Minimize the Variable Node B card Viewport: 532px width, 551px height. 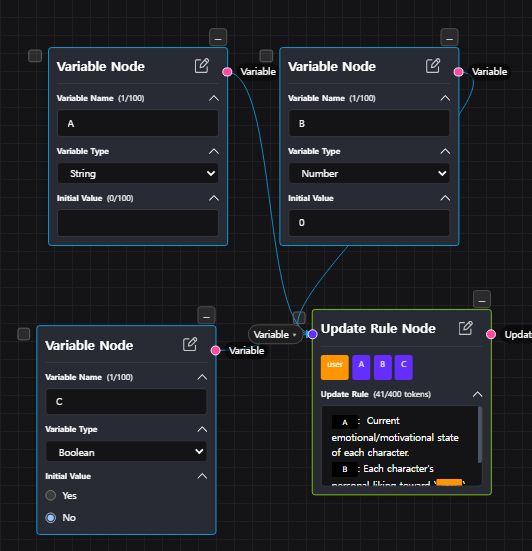click(x=449, y=37)
